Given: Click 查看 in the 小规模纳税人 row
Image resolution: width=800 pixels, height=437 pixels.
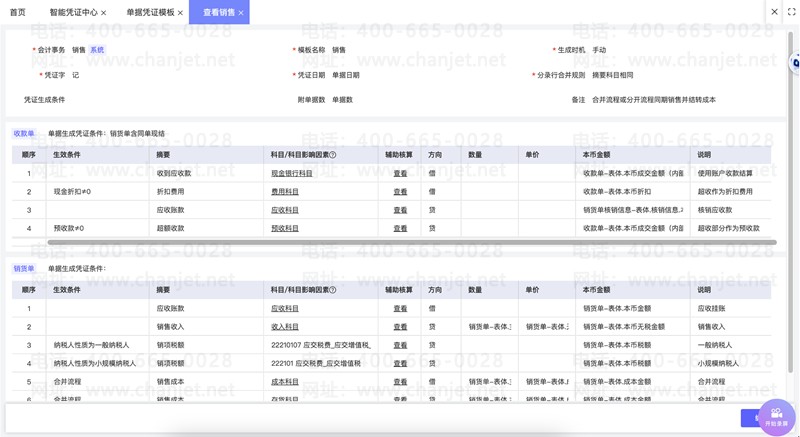Looking at the screenshot, I should point(400,364).
